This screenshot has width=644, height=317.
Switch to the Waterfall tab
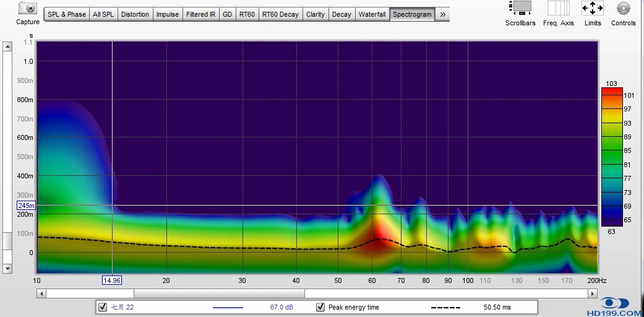point(372,14)
